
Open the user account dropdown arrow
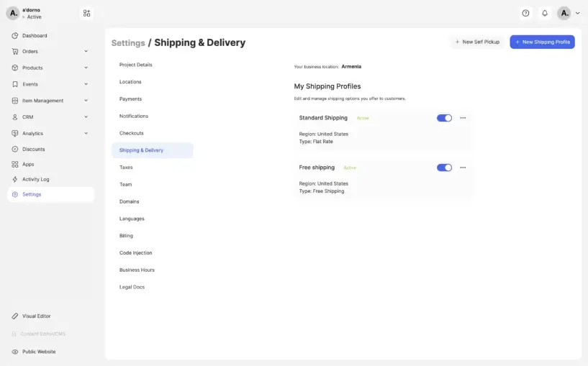(x=577, y=13)
